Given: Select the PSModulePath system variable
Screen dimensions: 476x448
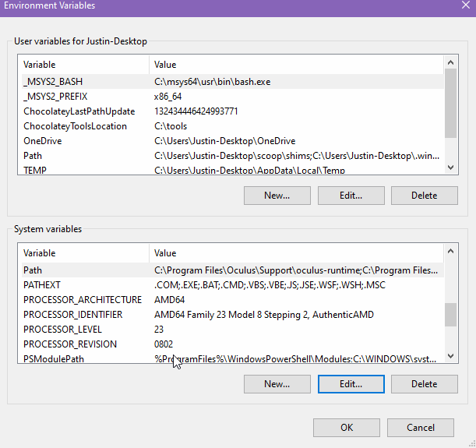Looking at the screenshot, I should pyautogui.click(x=53, y=359).
